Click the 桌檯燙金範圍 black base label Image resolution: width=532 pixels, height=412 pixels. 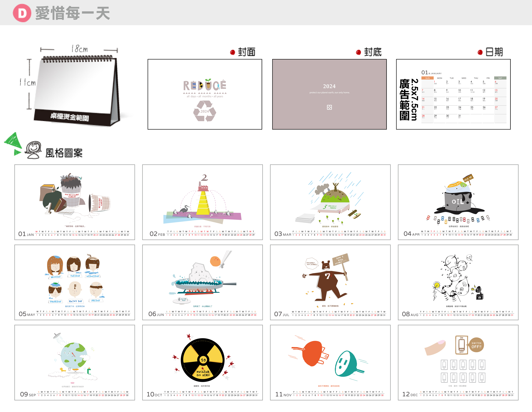(70, 117)
